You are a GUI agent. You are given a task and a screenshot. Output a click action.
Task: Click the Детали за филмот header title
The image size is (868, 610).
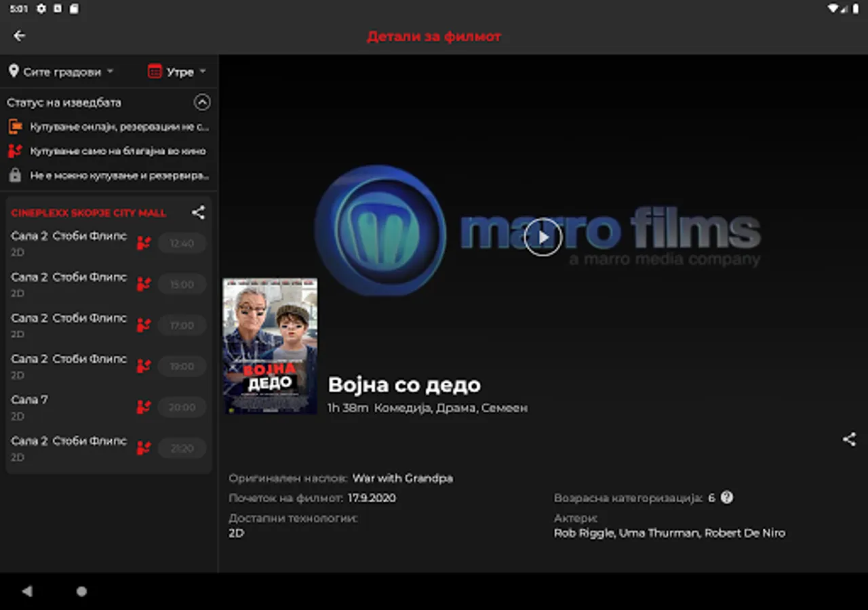(434, 36)
